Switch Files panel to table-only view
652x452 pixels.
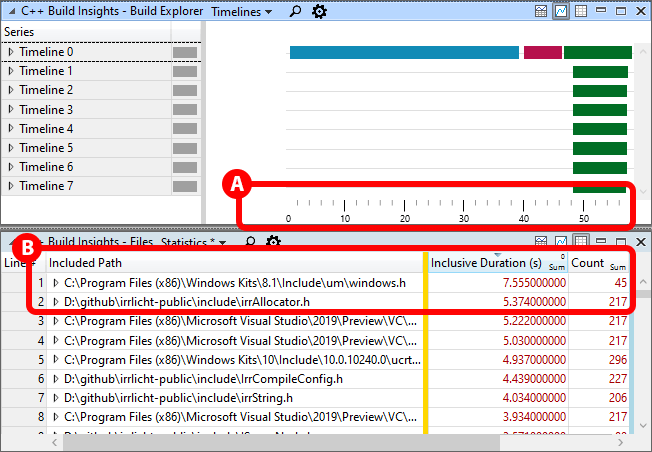pos(580,241)
